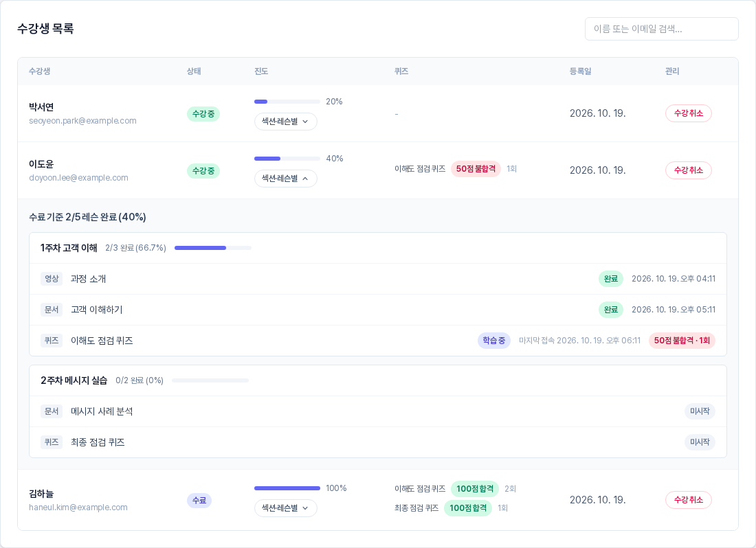Click the name or email search field
This screenshot has height=548, width=756.
(661, 29)
